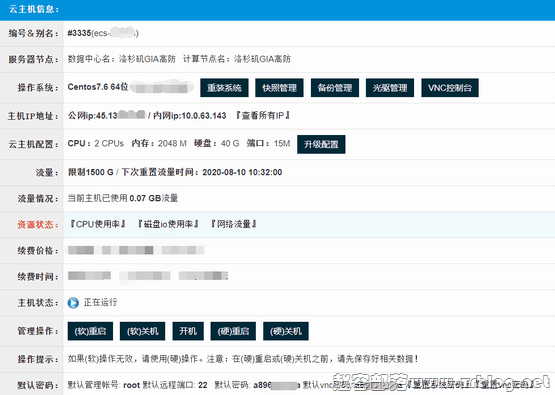Click the reset time 2020-08-10 10:32:00
555x395 pixels.
242,172
